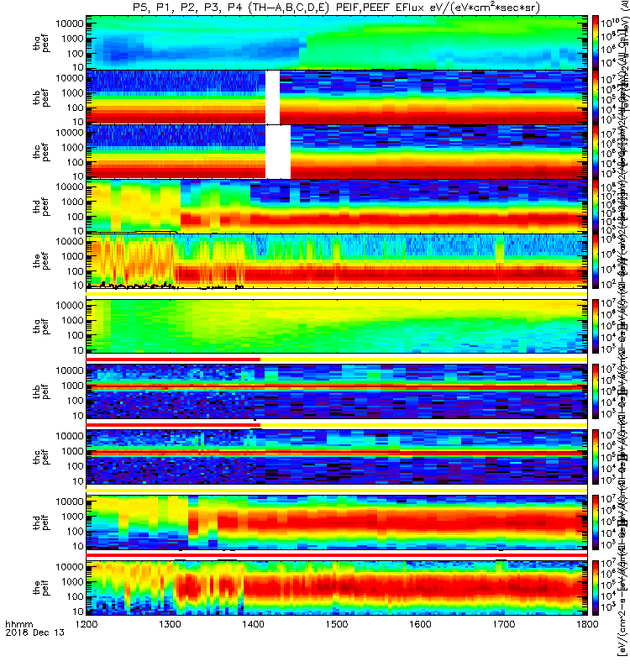Click the color bar beside thd peef panel
Image resolution: width=630 pixels, height=672 pixels.
pyautogui.click(x=596, y=206)
